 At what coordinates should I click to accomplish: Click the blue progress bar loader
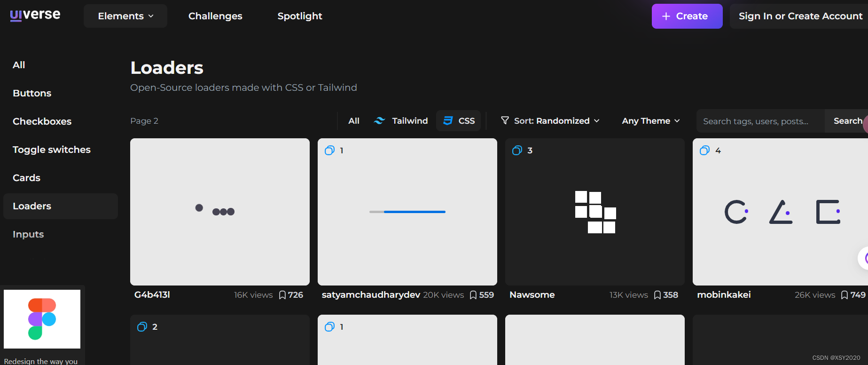[407, 212]
